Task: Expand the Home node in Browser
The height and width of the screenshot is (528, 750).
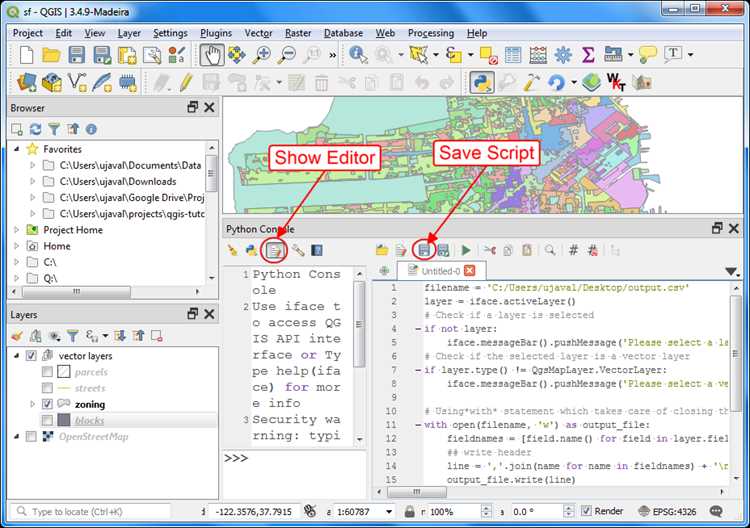Action: [x=17, y=246]
